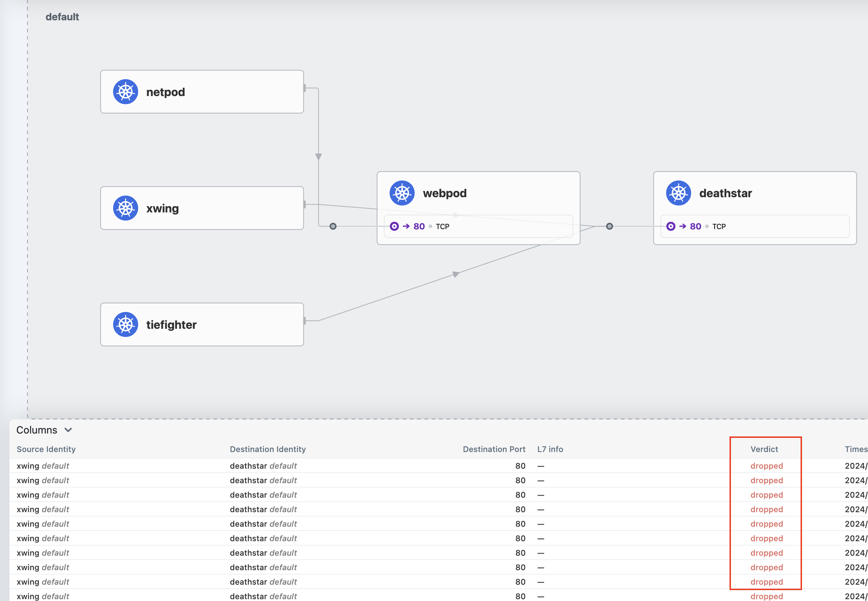This screenshot has height=601, width=868.
Task: Click connector dot left of webpod
Action: [x=333, y=226]
